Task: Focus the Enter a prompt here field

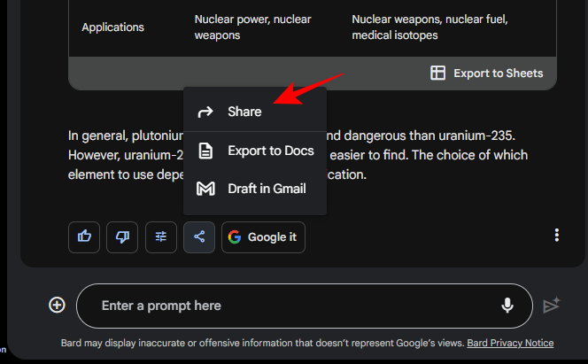Action: (x=305, y=306)
